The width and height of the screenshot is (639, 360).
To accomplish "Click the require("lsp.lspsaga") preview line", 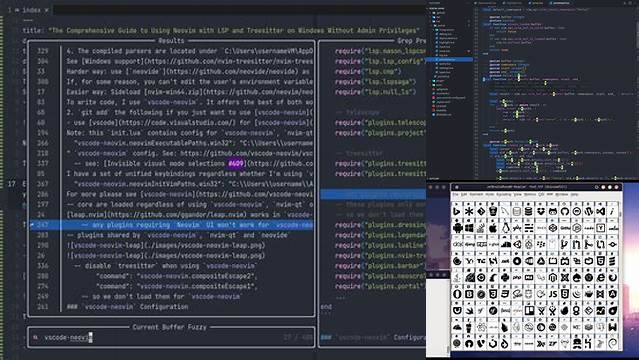I will pyautogui.click(x=375, y=82).
